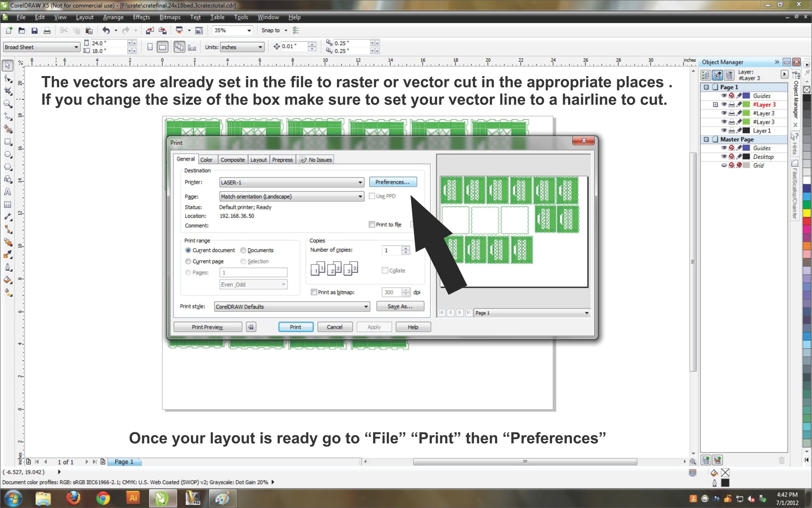Select the Rectangle tool in toolbox

tap(7, 142)
